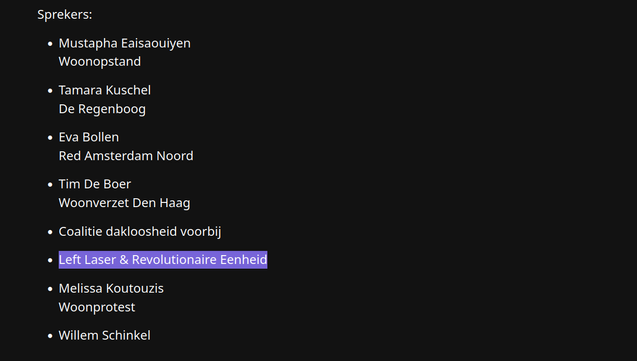Image resolution: width=637 pixels, height=361 pixels.
Task: Click the Woonopstand text line
Action: [100, 61]
